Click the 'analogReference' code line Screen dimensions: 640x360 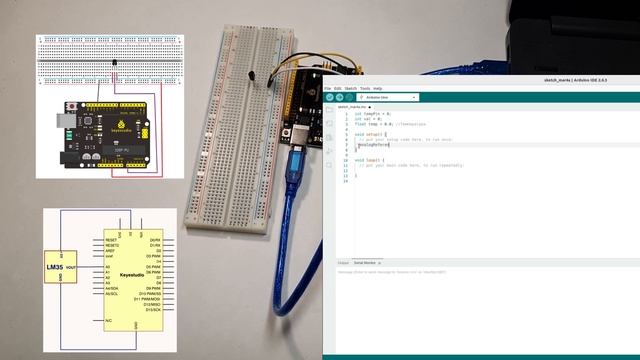(x=373, y=145)
